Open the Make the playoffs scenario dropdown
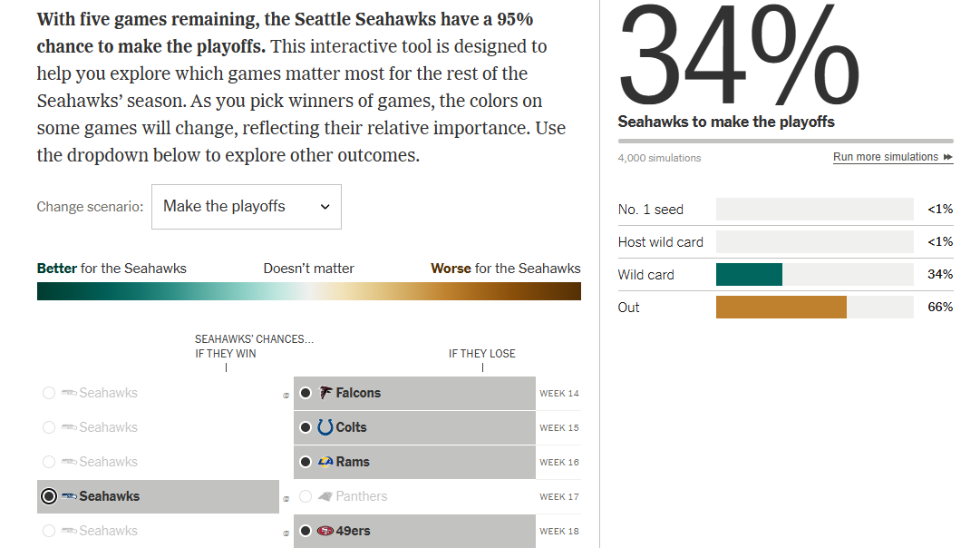 tap(246, 207)
